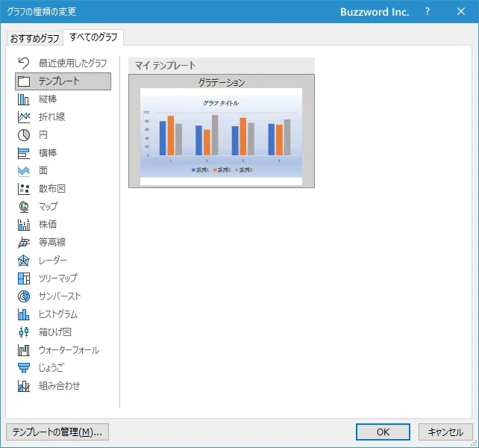Click the 縦棒 column chart icon
479x448 pixels.
[x=24, y=99]
